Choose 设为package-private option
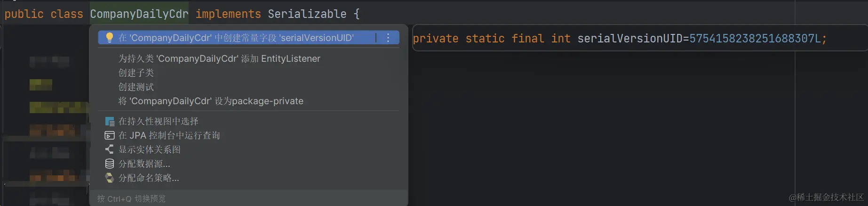The height and width of the screenshot is (206, 868). pyautogui.click(x=211, y=101)
